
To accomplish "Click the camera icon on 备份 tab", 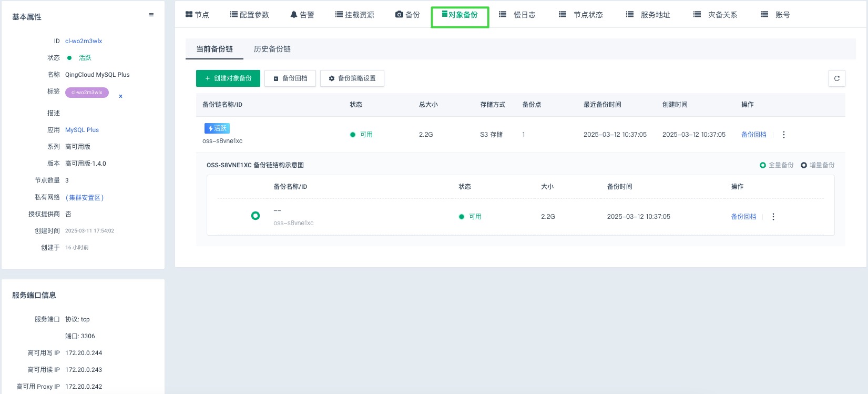I will [x=399, y=15].
